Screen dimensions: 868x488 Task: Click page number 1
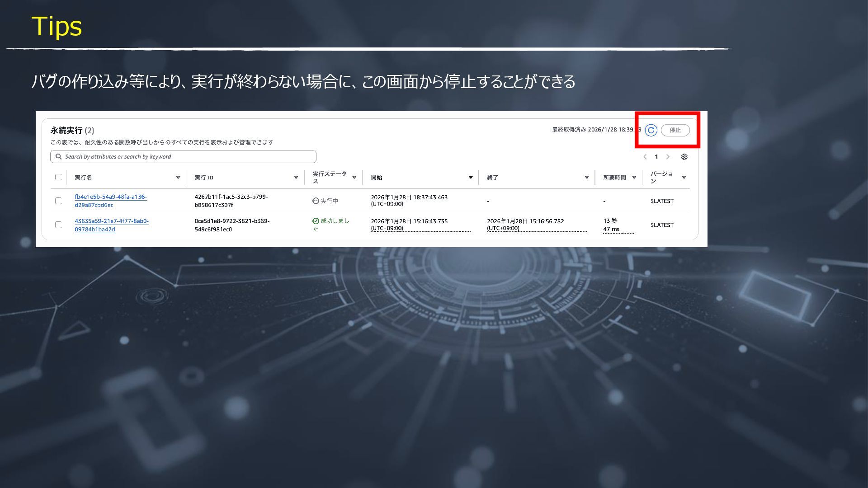[x=656, y=157]
